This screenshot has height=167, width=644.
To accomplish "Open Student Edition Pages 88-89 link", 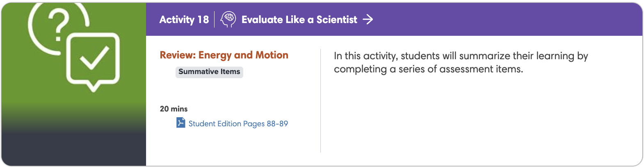I will [x=238, y=123].
